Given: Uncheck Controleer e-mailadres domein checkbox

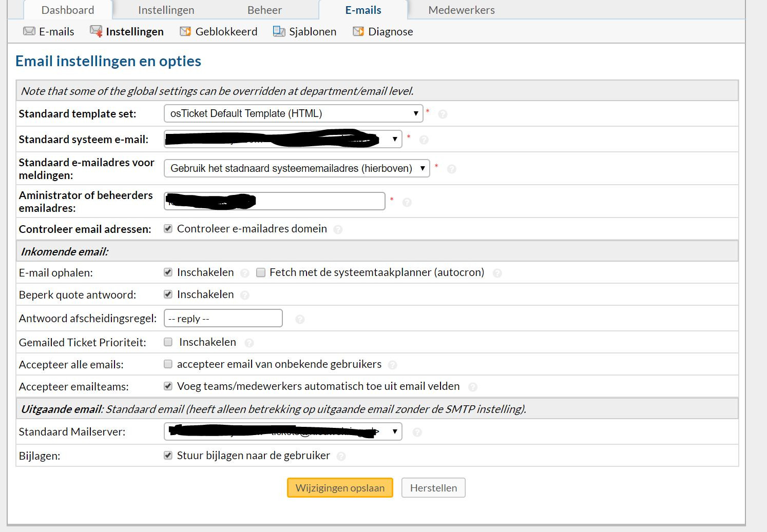Looking at the screenshot, I should coord(168,229).
